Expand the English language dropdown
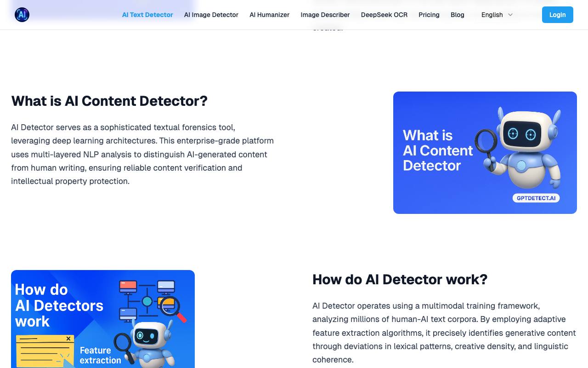 [x=498, y=15]
